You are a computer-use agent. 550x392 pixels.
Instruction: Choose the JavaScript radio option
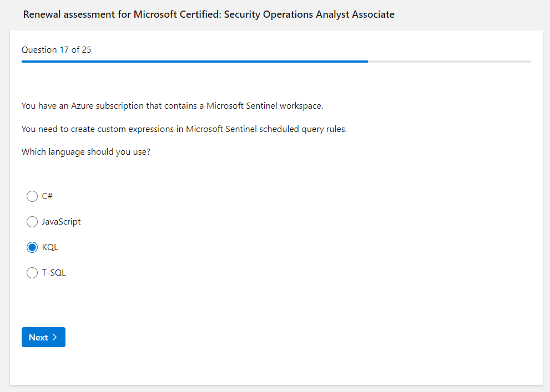[x=32, y=222]
